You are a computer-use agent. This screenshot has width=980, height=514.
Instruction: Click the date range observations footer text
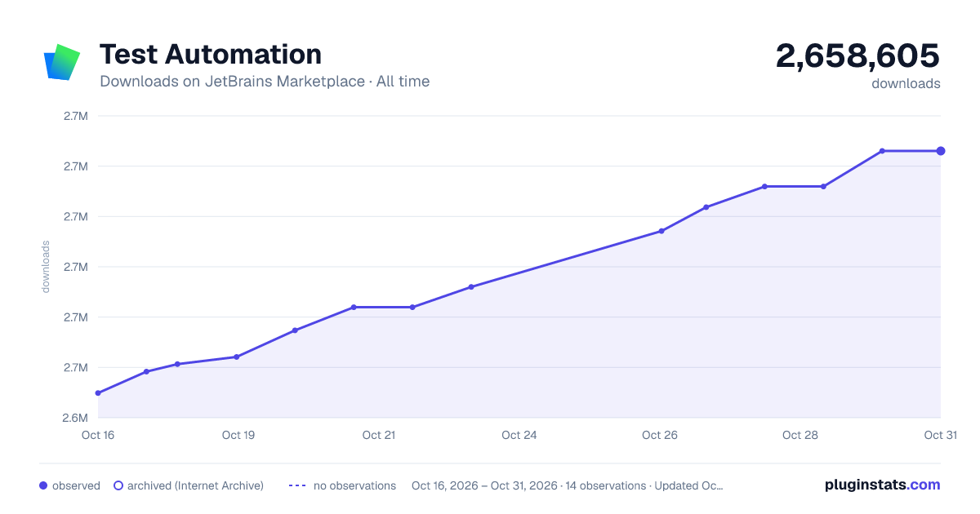(x=568, y=485)
